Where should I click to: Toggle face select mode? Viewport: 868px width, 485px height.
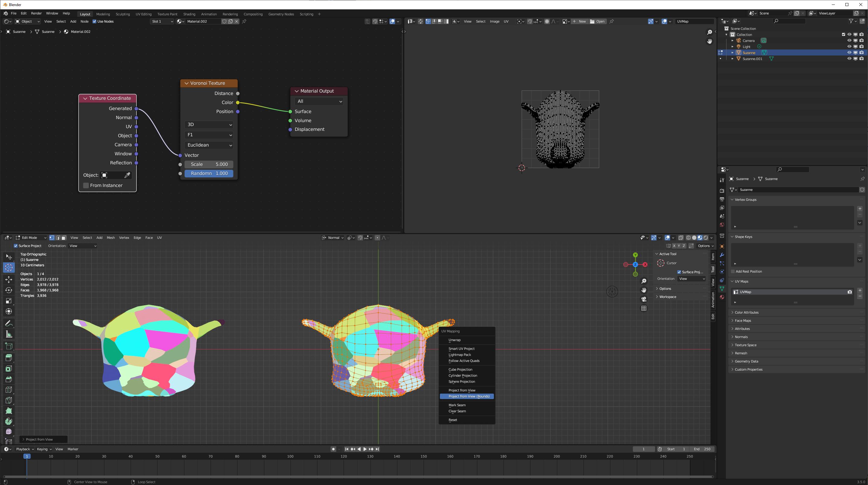pyautogui.click(x=64, y=238)
